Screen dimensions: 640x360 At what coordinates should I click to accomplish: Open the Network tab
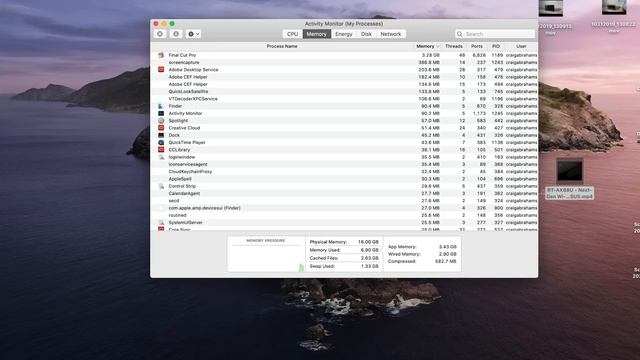point(391,34)
